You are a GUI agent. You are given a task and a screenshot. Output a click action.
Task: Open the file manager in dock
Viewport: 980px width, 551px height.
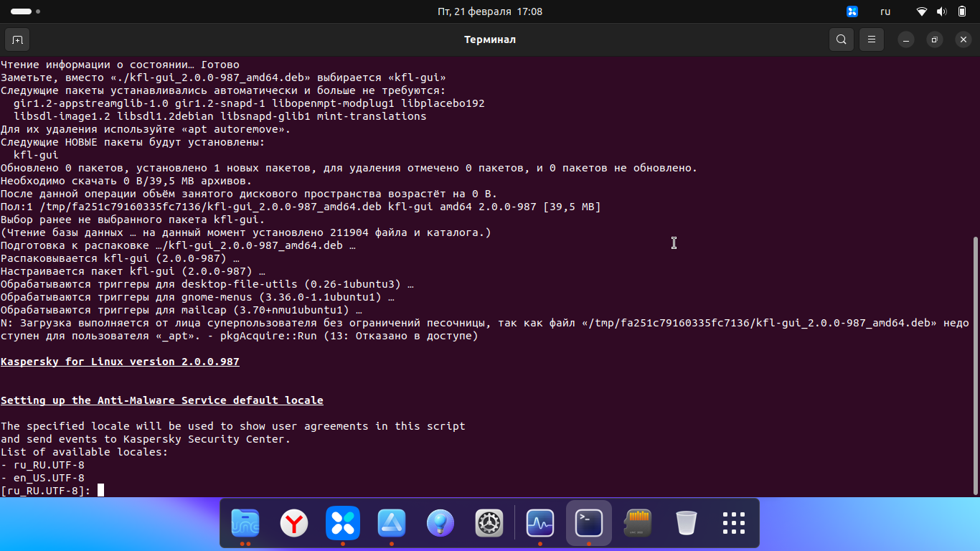point(245,523)
